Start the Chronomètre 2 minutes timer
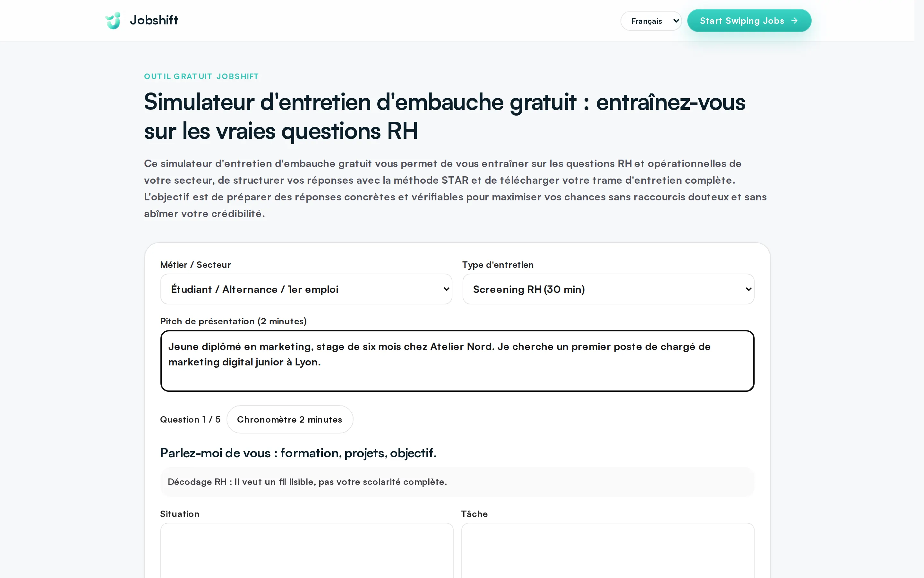Image resolution: width=924 pixels, height=578 pixels. (x=290, y=419)
